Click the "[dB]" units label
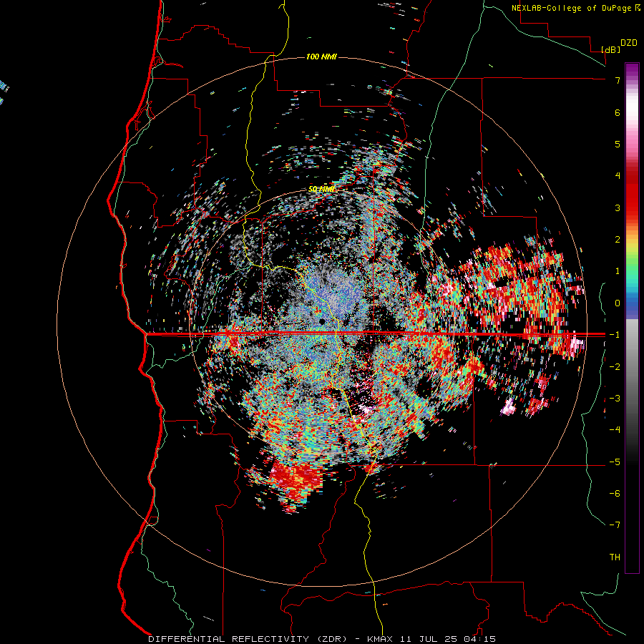This screenshot has width=644, height=644. (x=610, y=49)
